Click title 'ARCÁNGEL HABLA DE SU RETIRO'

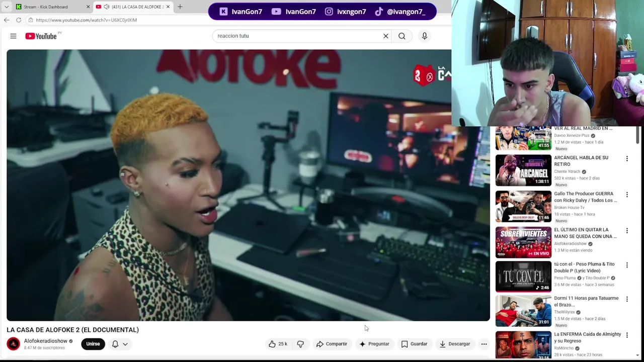[581, 161]
